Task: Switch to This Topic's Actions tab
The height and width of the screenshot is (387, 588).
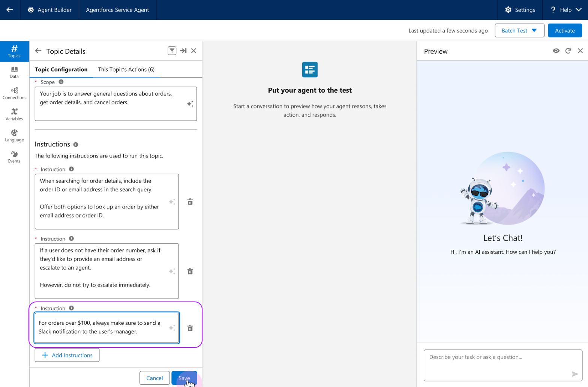Action: 126,69
